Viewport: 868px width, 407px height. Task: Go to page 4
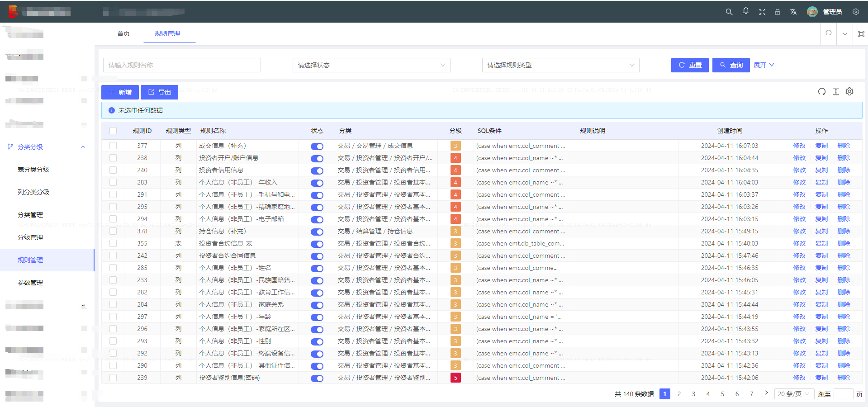pyautogui.click(x=708, y=394)
